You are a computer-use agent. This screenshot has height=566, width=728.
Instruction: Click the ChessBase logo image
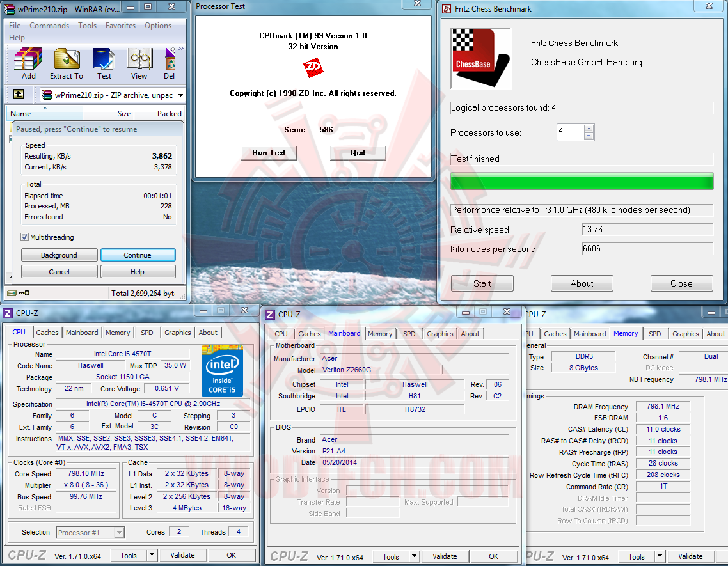pos(480,58)
